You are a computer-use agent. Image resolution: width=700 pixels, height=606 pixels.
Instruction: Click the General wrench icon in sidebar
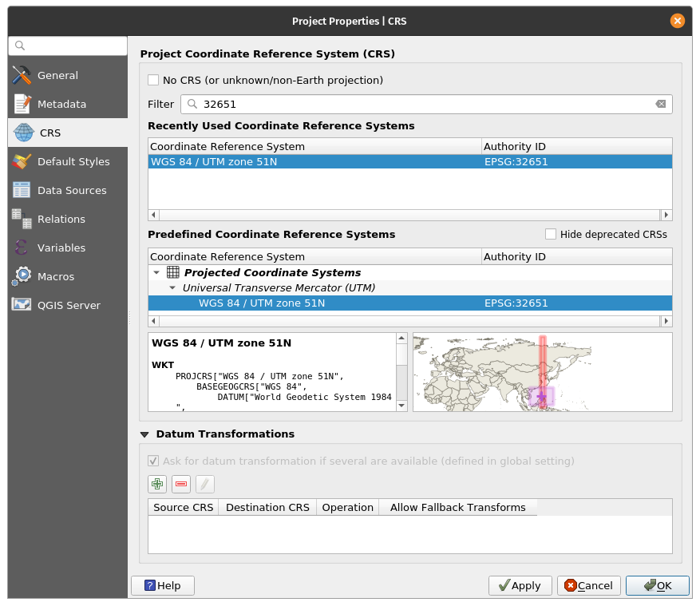[22, 75]
